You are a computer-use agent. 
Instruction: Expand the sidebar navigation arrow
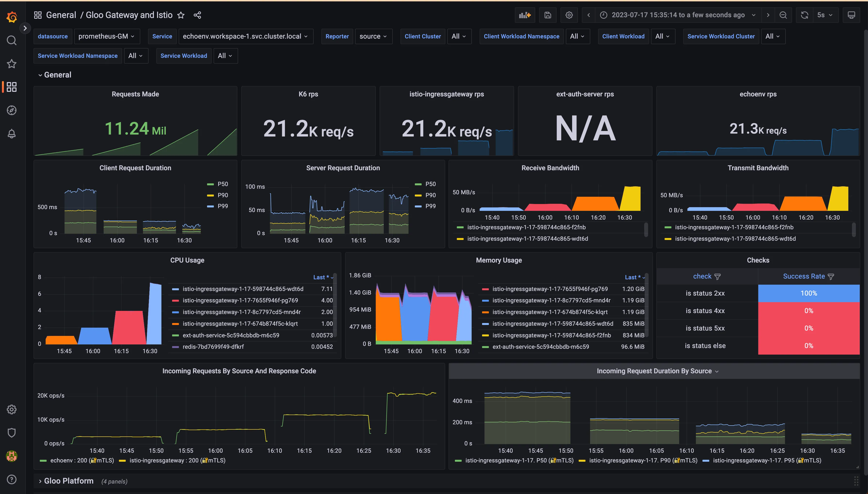(x=25, y=28)
